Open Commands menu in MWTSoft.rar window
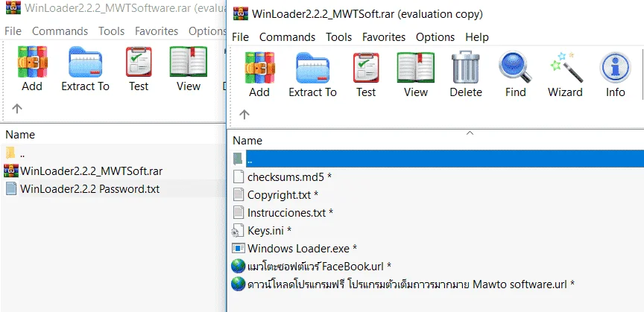Image resolution: width=644 pixels, height=312 pixels. pyautogui.click(x=287, y=37)
